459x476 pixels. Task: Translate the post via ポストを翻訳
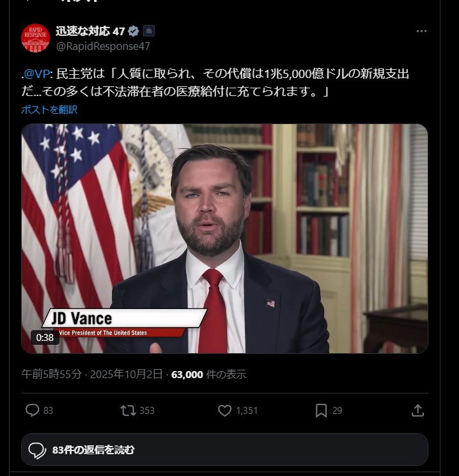(x=49, y=109)
